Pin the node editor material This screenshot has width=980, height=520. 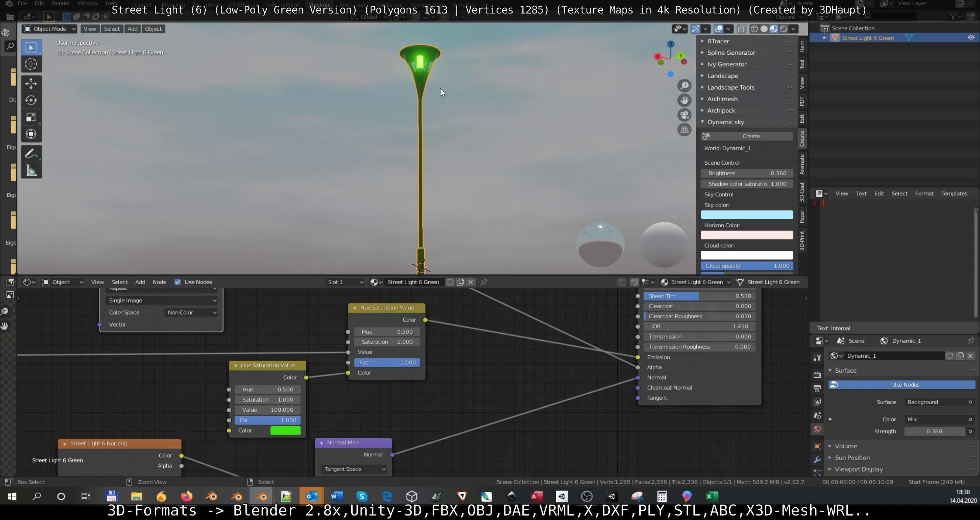pos(484,282)
